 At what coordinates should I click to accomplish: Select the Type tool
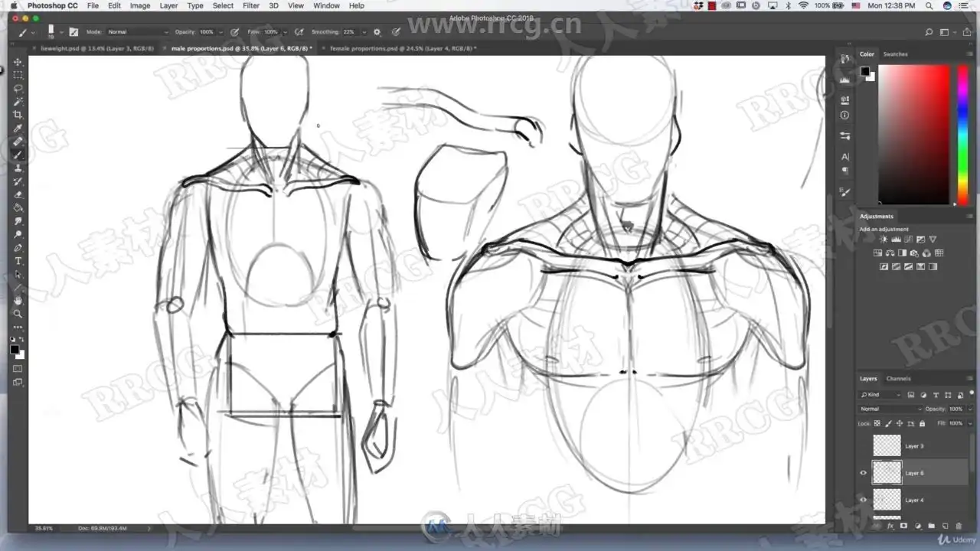(18, 261)
